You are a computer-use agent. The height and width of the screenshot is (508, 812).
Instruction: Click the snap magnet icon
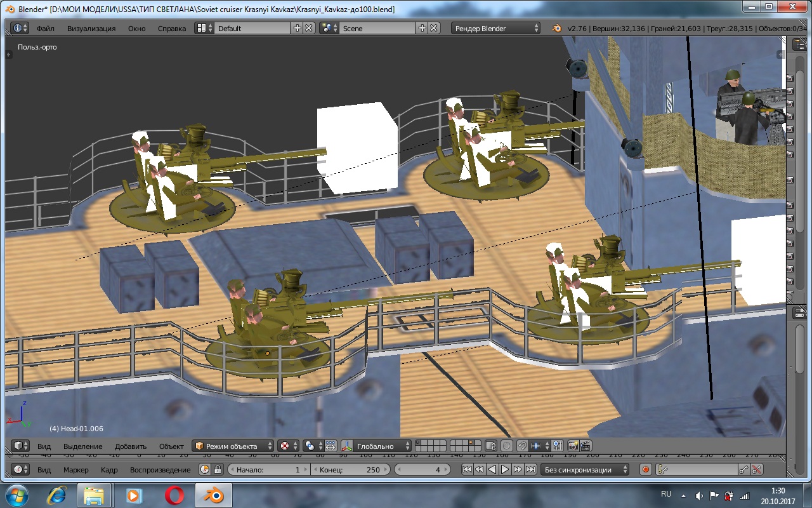pos(522,446)
